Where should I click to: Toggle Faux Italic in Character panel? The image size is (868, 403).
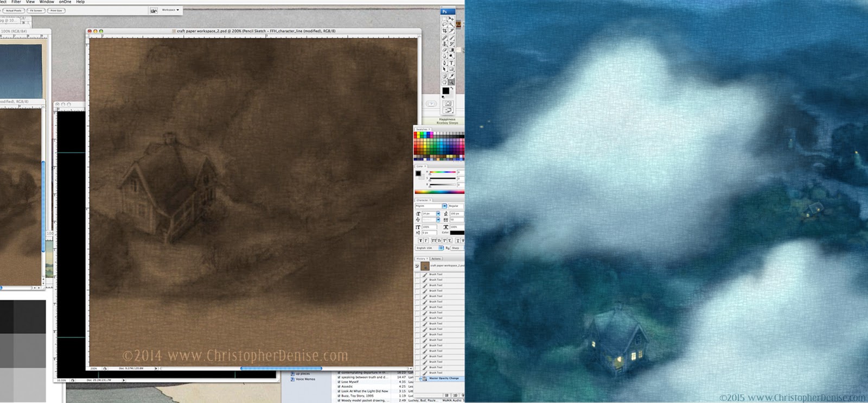click(426, 240)
